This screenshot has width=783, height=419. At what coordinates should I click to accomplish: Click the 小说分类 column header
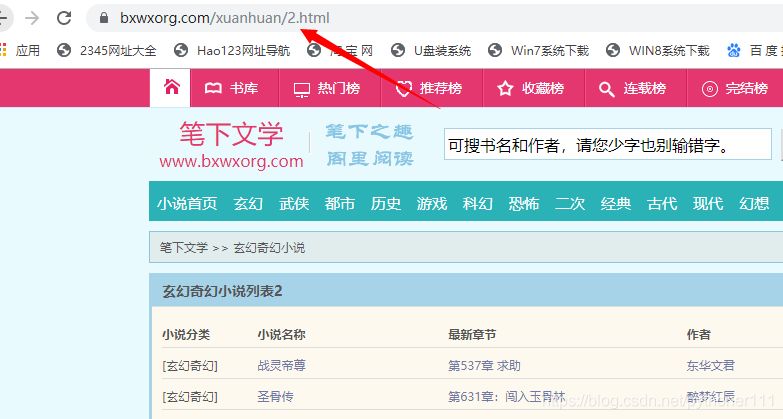[186, 335]
